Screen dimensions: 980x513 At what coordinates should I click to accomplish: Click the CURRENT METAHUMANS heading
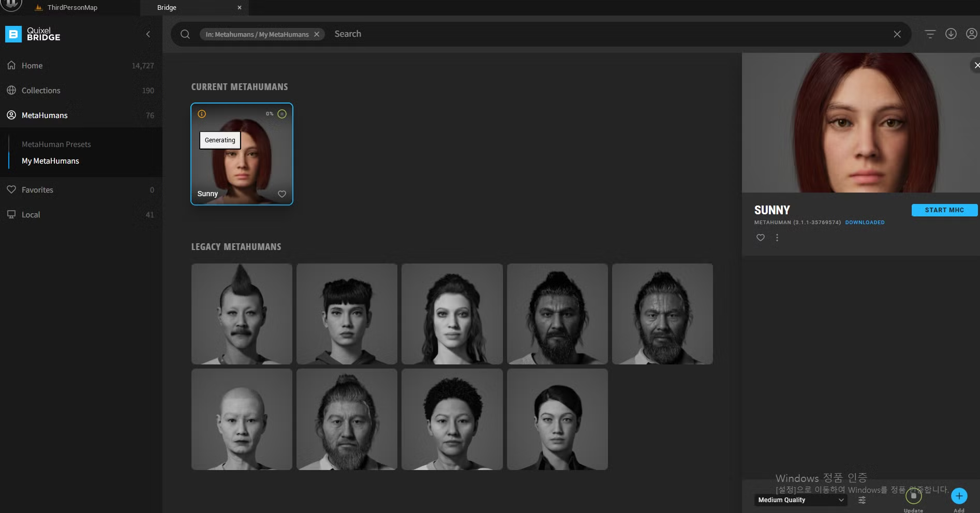[240, 87]
